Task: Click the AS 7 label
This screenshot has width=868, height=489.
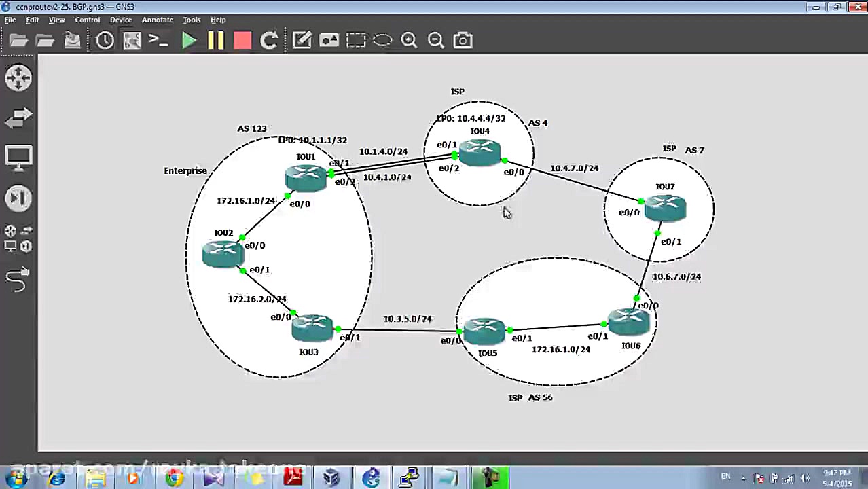Action: click(695, 150)
